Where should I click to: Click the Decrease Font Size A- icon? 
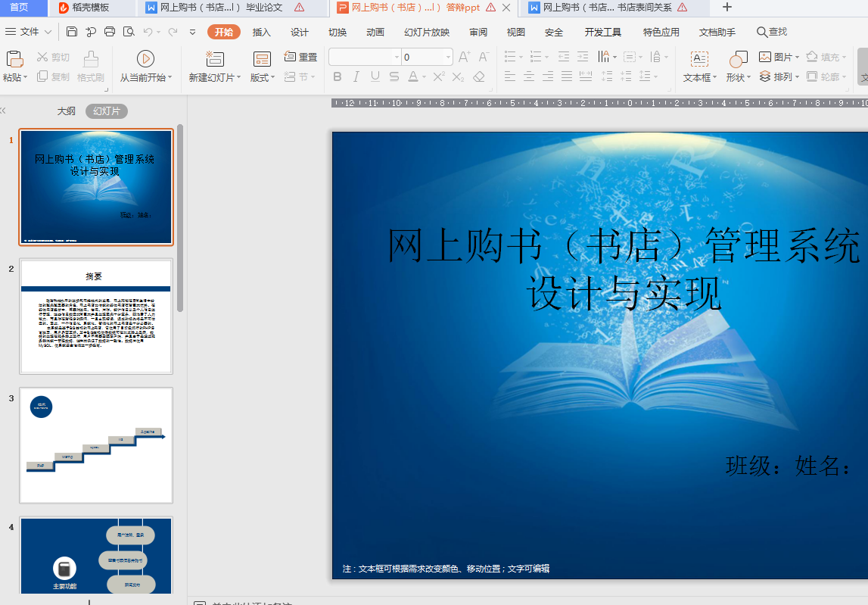tap(484, 57)
